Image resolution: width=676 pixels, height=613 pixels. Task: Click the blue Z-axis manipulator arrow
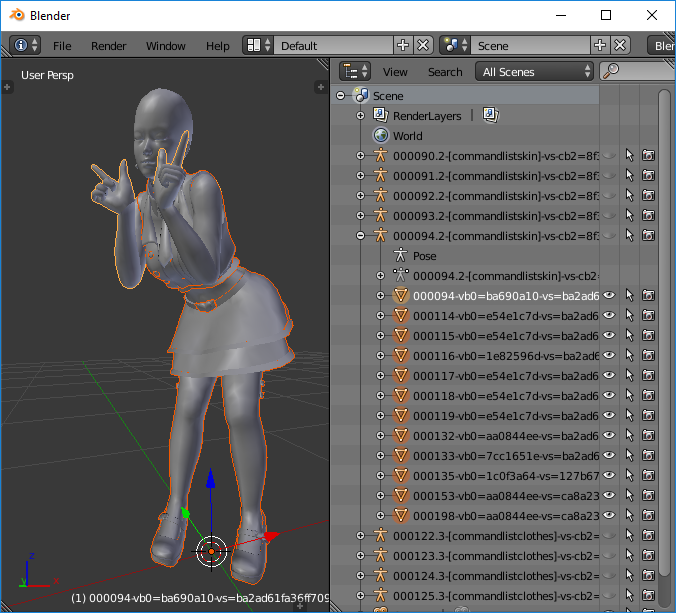[x=210, y=479]
